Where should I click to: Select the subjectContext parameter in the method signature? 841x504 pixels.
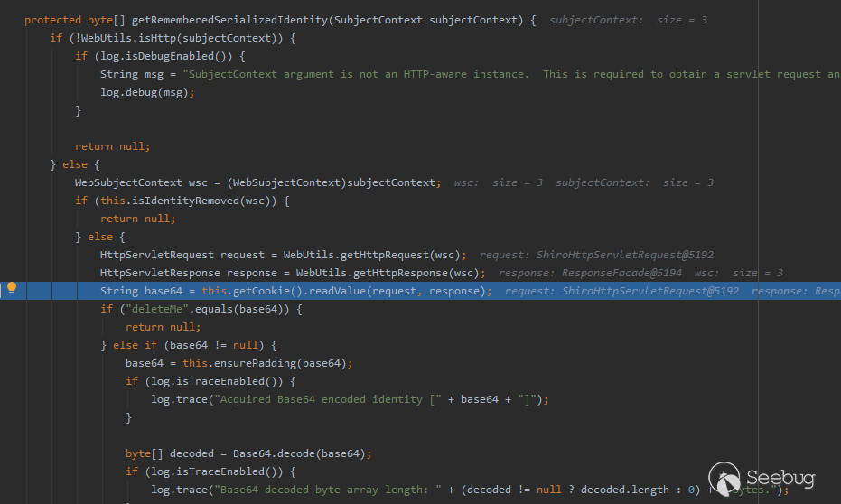[x=473, y=21]
